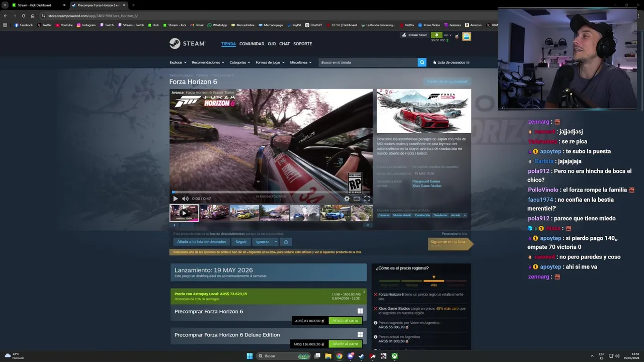Click the Steam logo in the header
Viewport: 644px width, 362px height.
click(187, 44)
